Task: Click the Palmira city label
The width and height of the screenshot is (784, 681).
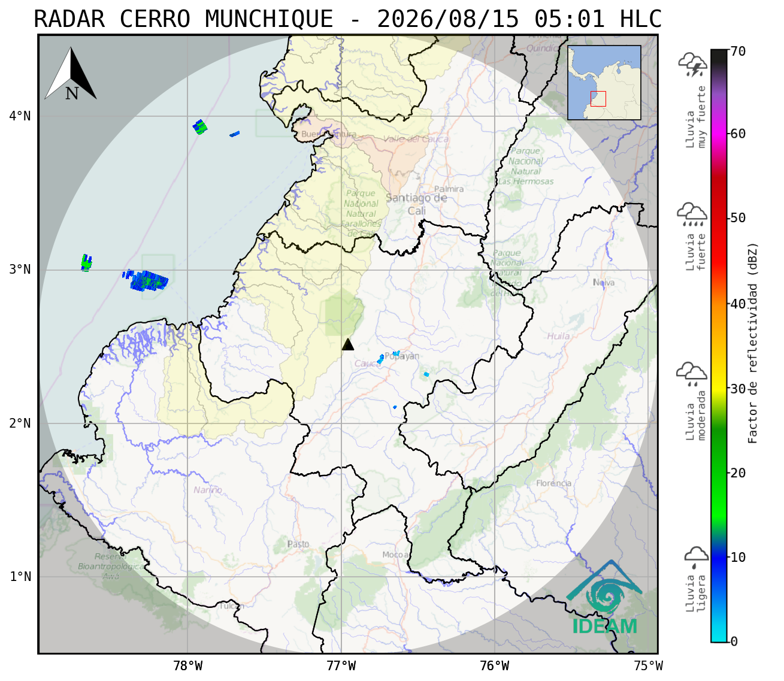Action: pyautogui.click(x=449, y=189)
